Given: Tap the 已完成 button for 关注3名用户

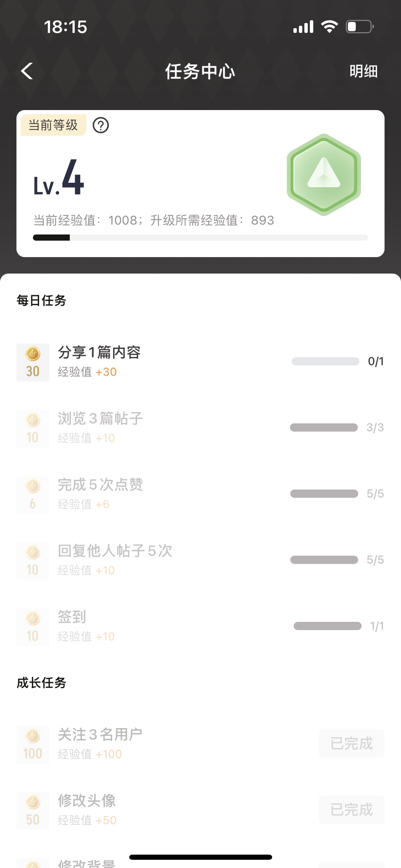Looking at the screenshot, I should point(351,744).
